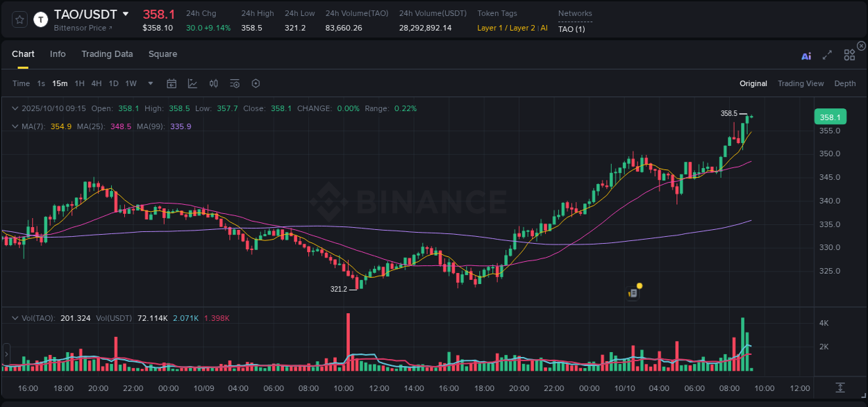Open the indicators settings icon

click(234, 83)
